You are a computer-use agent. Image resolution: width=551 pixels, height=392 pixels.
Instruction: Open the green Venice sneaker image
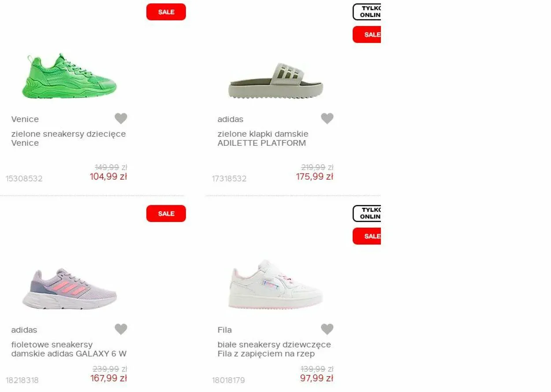pos(70,76)
